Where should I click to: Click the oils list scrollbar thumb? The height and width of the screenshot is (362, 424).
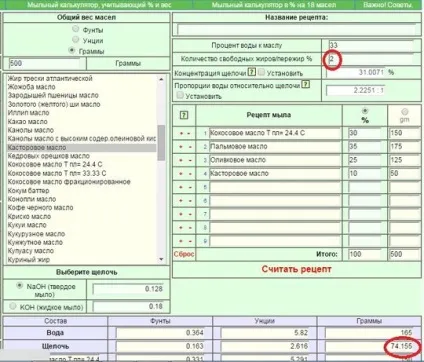161,143
